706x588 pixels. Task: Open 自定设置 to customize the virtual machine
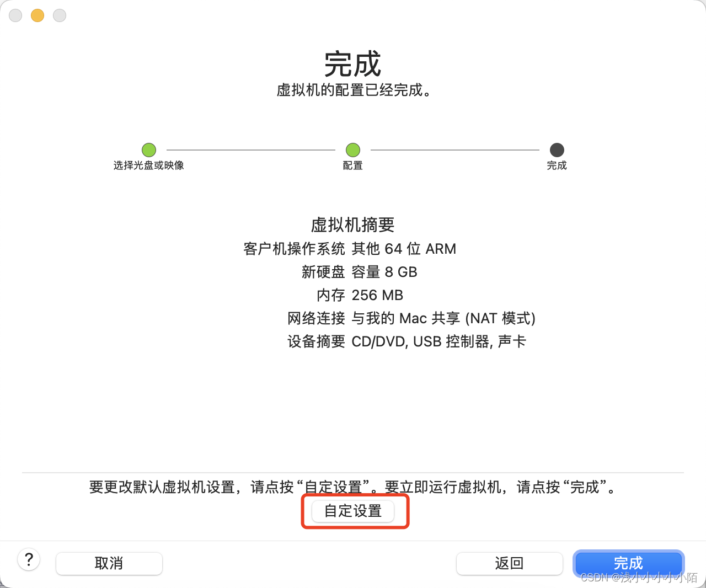tap(353, 511)
